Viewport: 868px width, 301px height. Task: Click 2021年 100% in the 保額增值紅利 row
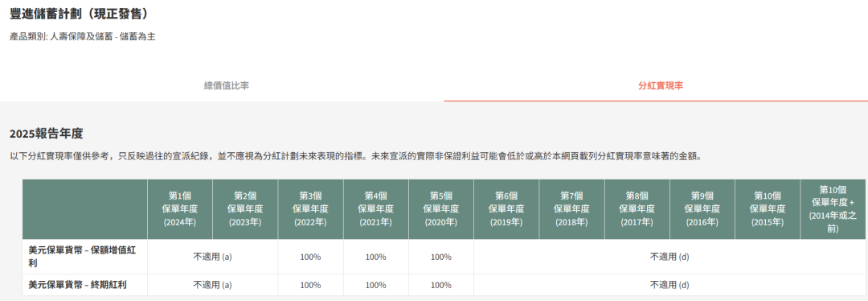pyautogui.click(x=376, y=257)
